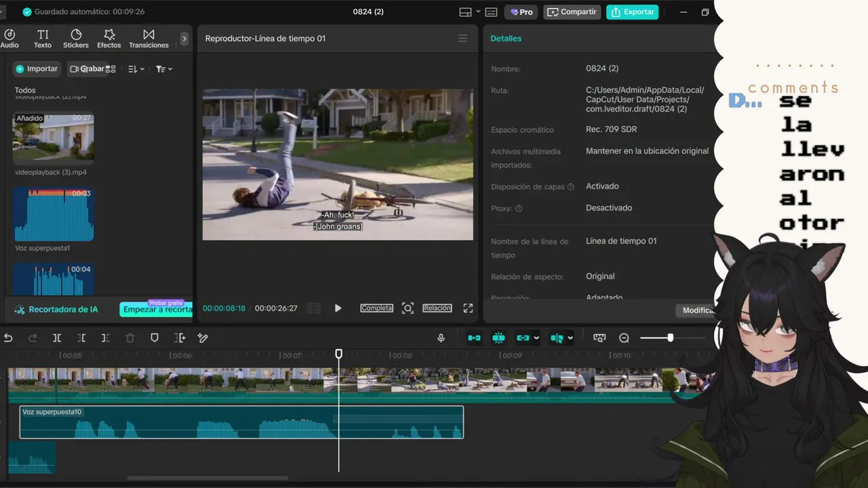Image resolution: width=868 pixels, height=488 pixels.
Task: Open the Efectos tab
Action: pyautogui.click(x=109, y=39)
